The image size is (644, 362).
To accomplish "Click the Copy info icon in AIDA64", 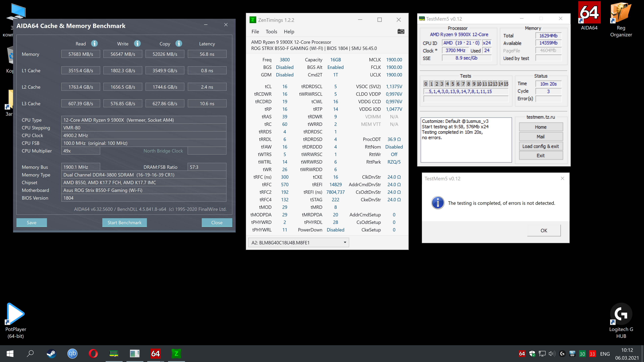I will (178, 43).
